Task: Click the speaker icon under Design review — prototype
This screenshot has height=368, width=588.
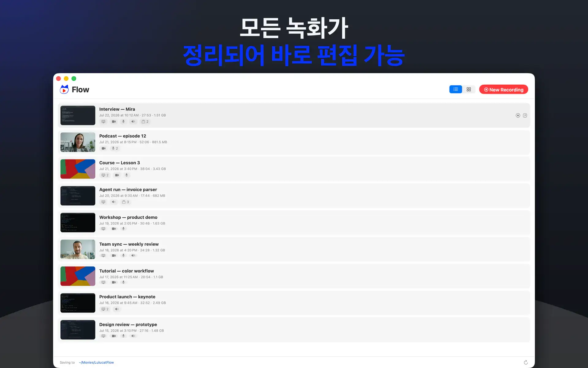Action: 133,336
